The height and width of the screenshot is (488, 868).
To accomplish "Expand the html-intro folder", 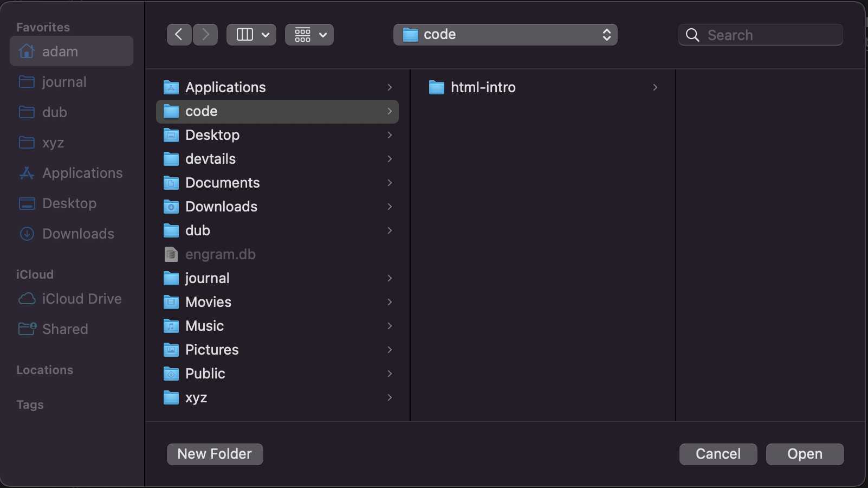I will tap(655, 87).
